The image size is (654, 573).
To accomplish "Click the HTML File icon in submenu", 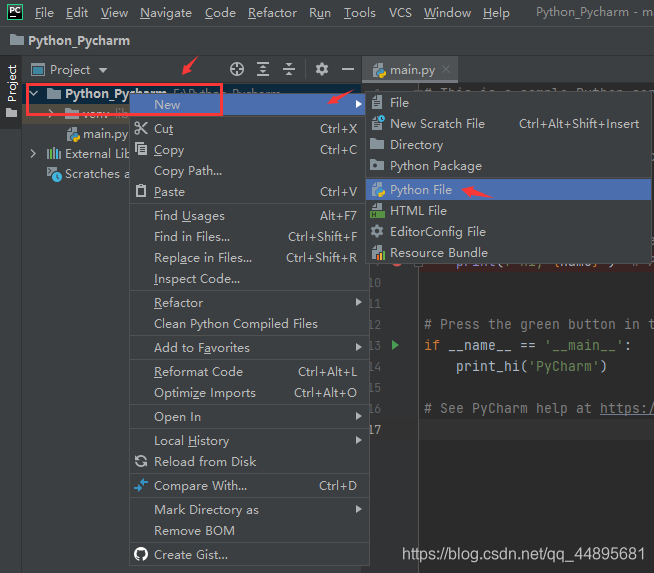I will tap(377, 211).
